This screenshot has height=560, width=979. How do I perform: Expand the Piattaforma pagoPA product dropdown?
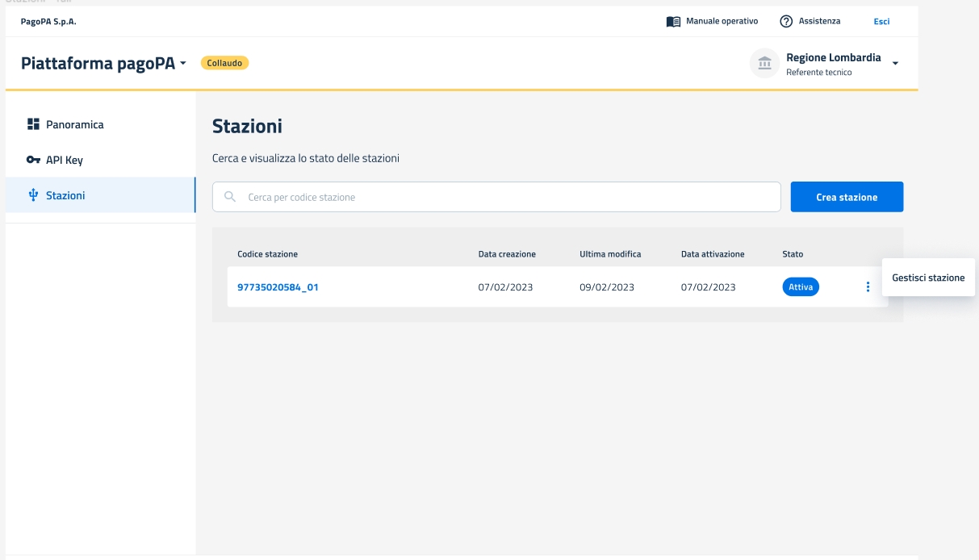(184, 63)
